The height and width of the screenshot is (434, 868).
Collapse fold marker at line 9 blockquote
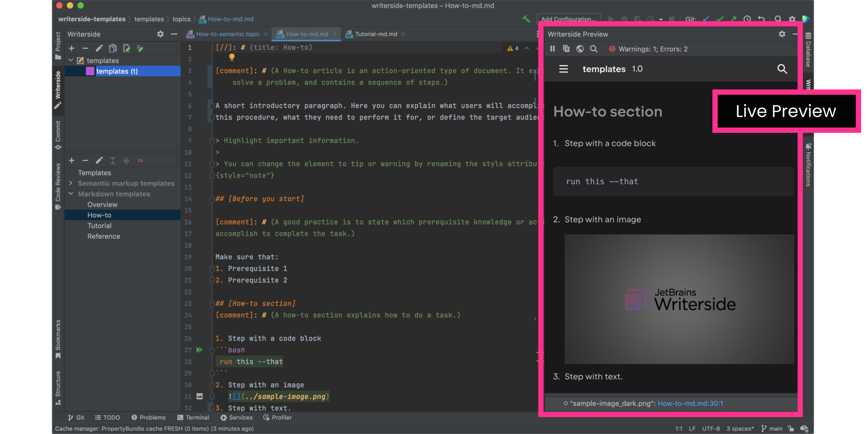point(212,141)
